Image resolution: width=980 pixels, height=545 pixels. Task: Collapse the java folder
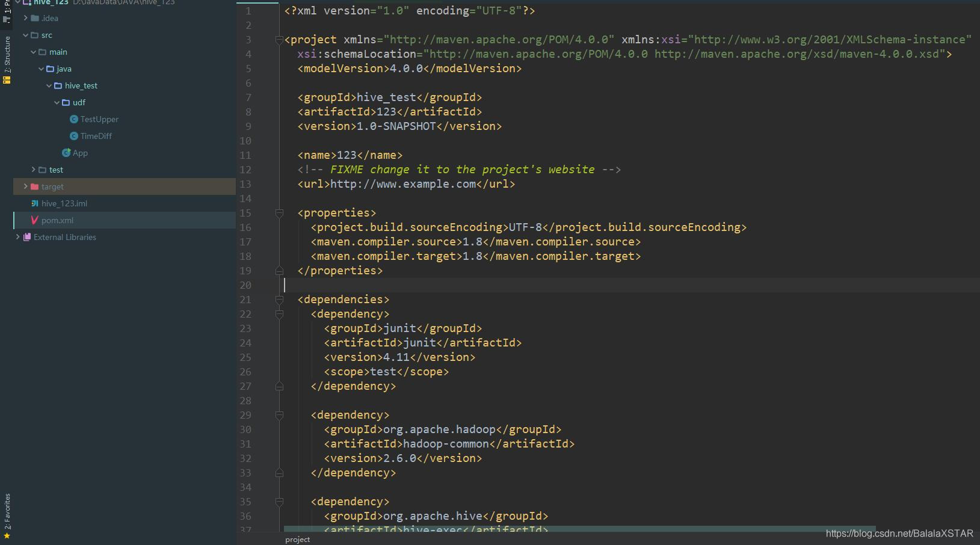tap(41, 69)
